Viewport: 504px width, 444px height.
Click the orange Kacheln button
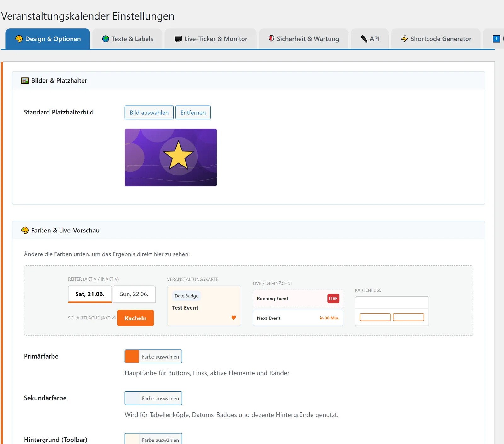coord(135,318)
